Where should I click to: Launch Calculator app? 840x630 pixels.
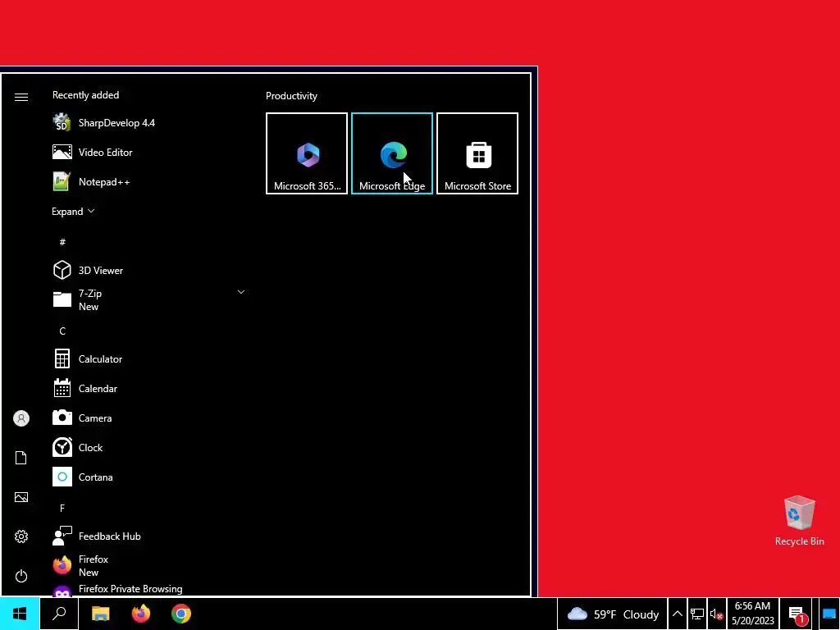(x=148, y=359)
